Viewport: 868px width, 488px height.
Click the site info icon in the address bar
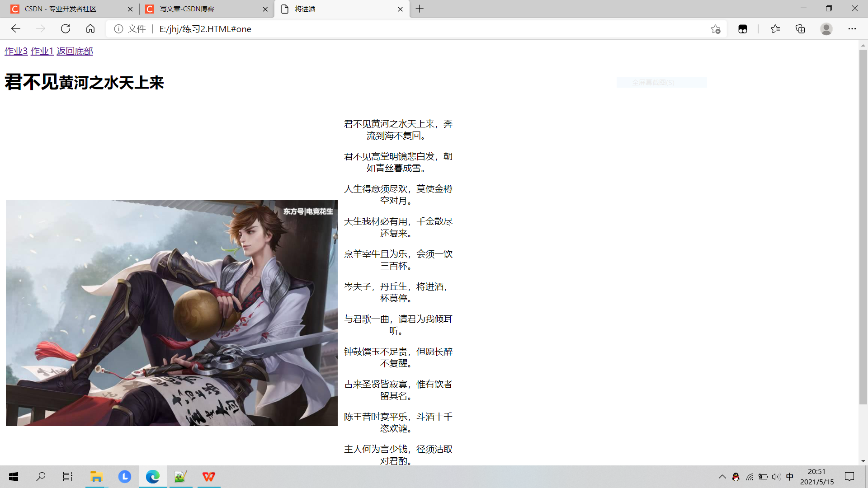118,29
